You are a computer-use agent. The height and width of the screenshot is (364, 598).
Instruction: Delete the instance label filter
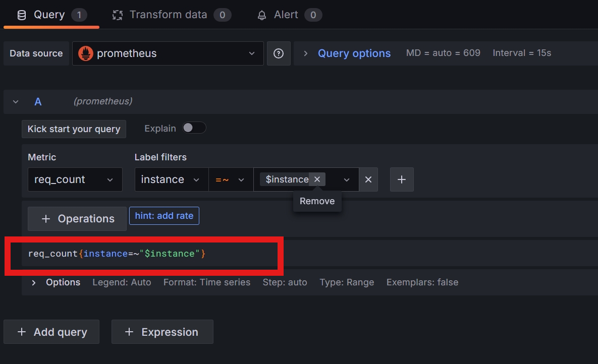(x=368, y=179)
